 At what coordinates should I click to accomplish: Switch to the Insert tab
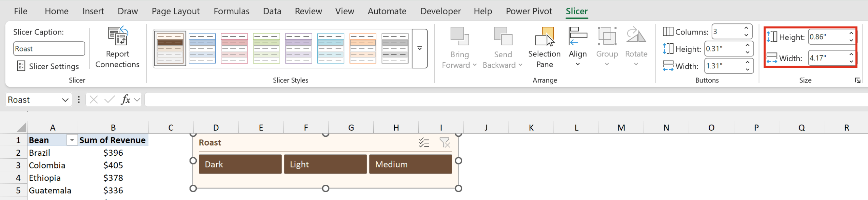pyautogui.click(x=93, y=11)
